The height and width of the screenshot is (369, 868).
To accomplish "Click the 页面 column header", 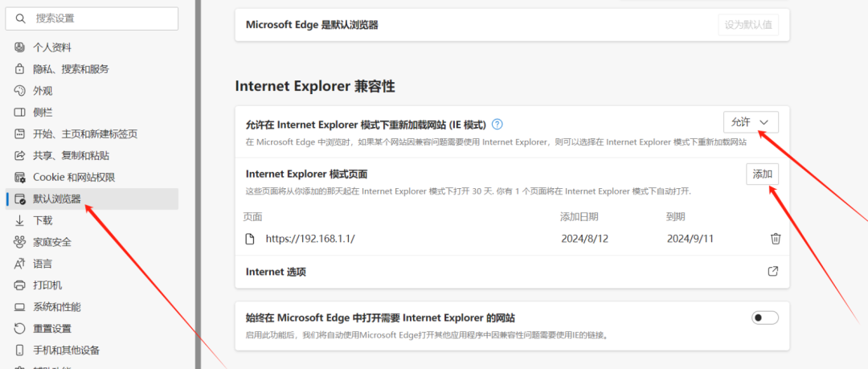I will 252,216.
